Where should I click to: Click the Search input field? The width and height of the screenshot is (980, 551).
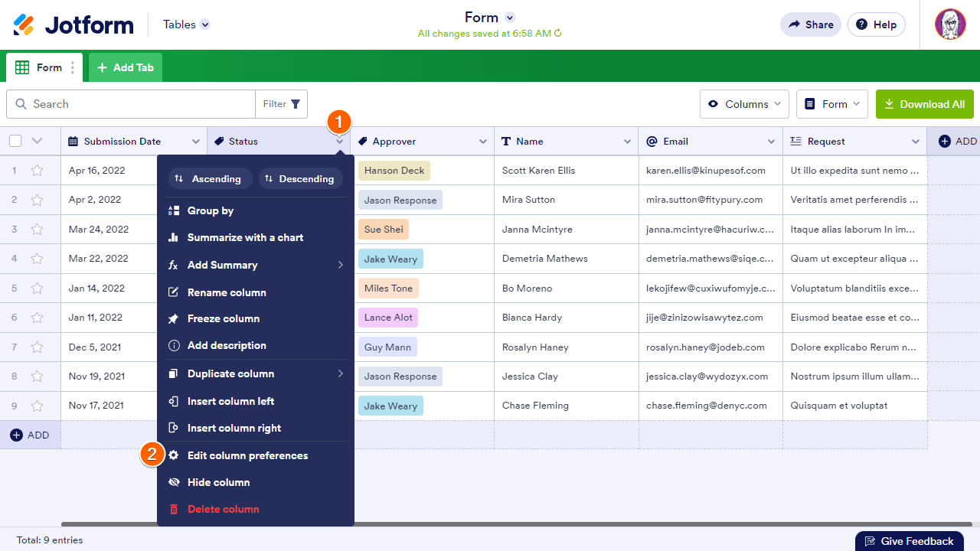coord(131,104)
